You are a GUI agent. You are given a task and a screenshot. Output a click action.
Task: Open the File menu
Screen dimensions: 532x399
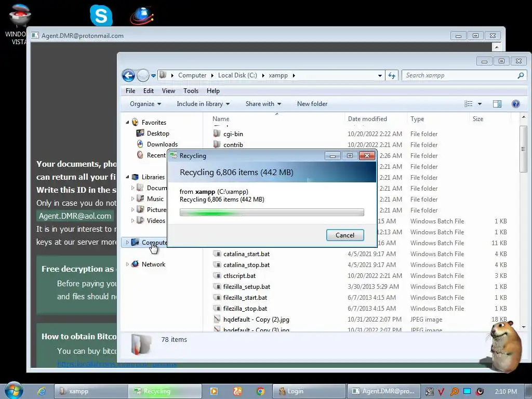[x=130, y=91]
